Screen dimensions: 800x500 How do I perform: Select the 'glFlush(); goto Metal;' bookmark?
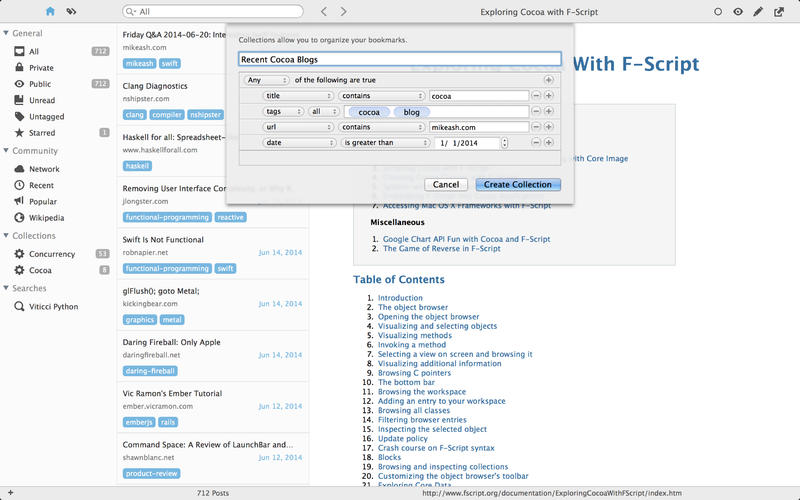(x=213, y=305)
